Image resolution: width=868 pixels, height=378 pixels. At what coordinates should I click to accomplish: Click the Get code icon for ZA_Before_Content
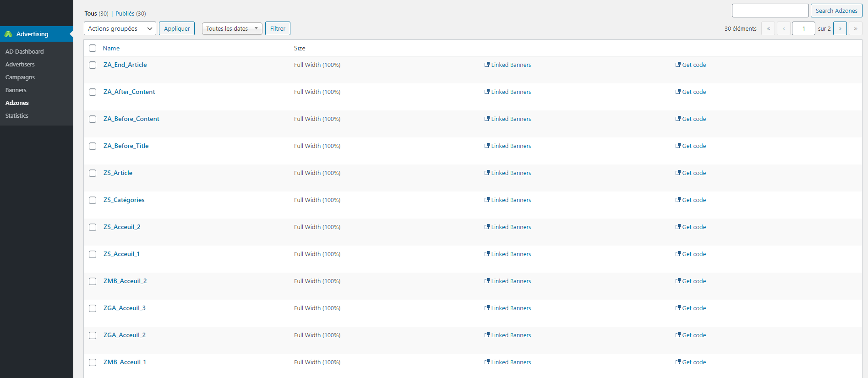coord(678,119)
